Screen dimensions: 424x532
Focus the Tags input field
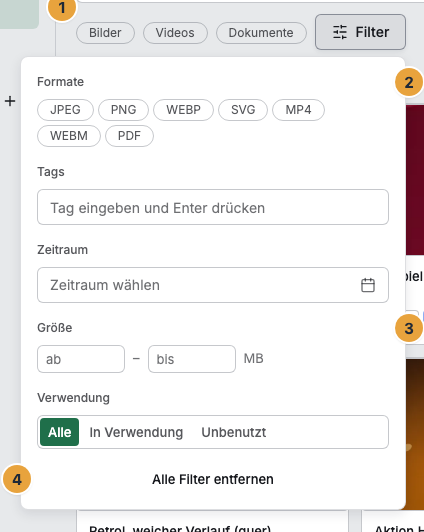[213, 207]
